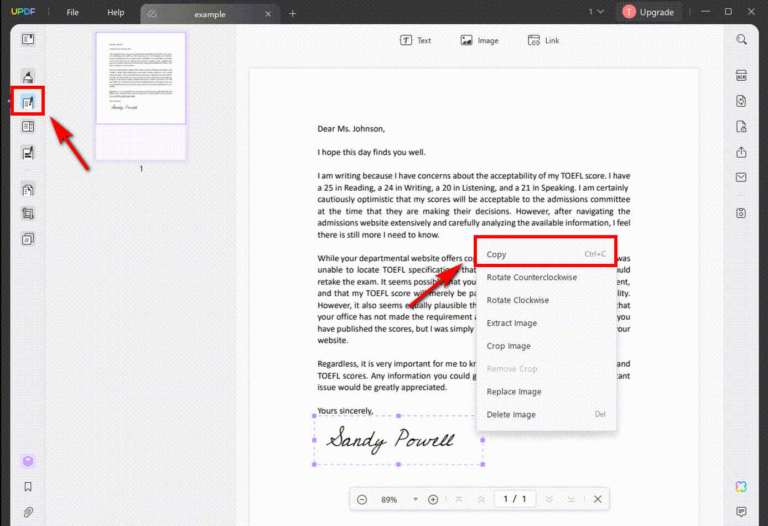This screenshot has height=526, width=768.
Task: Open the Page Tools icon below the sidebar divider
Action: 28,190
